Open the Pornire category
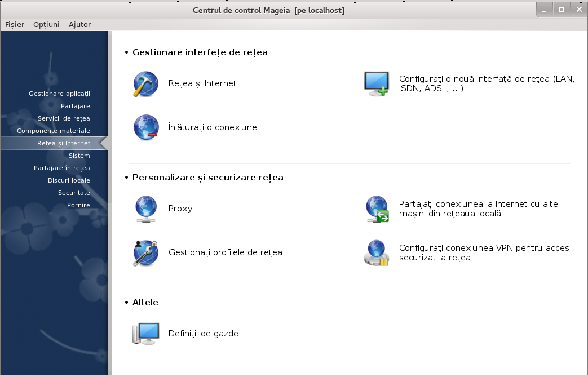Screen dimensions: 588x377 point(78,205)
